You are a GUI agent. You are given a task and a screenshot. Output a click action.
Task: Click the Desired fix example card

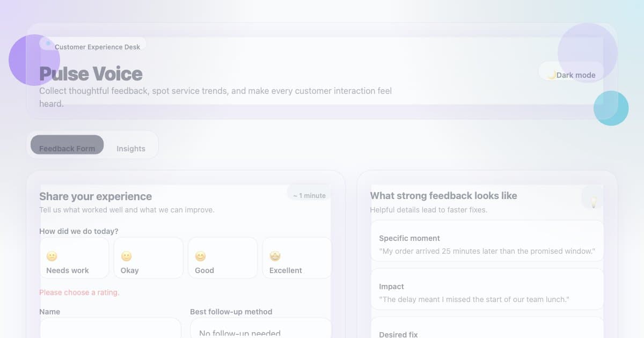(487, 327)
